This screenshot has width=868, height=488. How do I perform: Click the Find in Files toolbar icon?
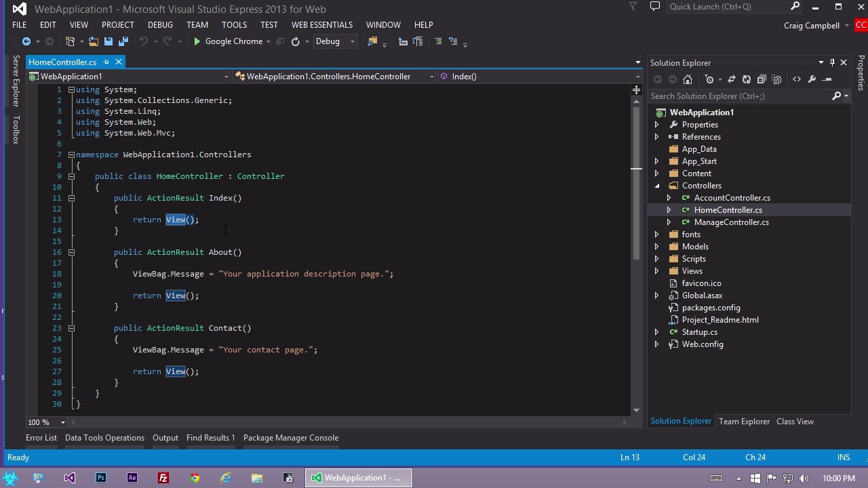click(x=372, y=41)
